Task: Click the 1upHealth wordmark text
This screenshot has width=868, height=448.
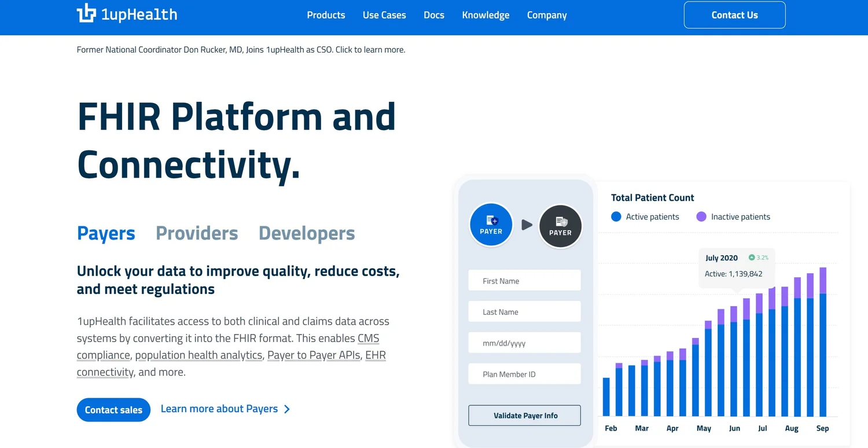Action: click(x=139, y=14)
